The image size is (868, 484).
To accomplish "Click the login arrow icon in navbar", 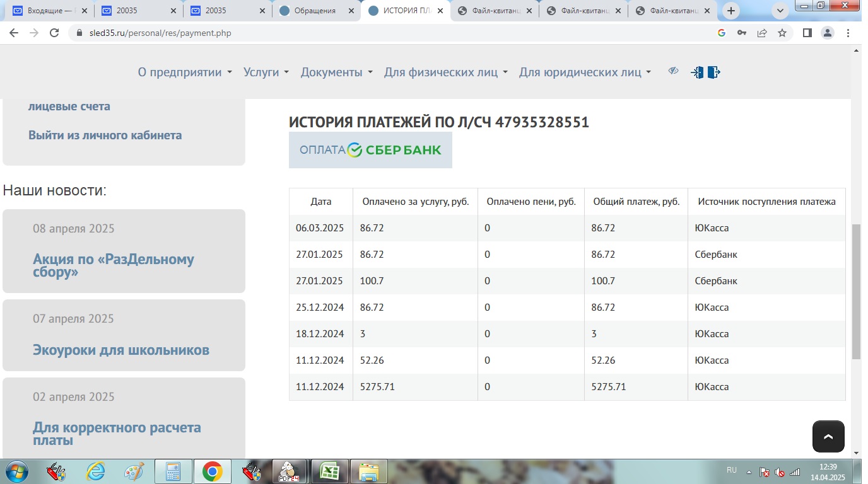I will click(x=696, y=72).
